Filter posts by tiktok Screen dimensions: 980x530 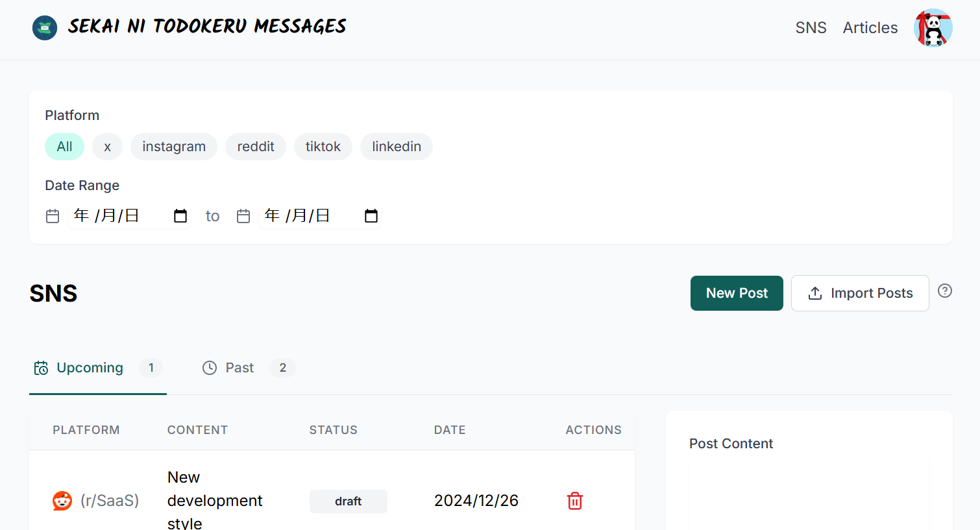coord(323,147)
